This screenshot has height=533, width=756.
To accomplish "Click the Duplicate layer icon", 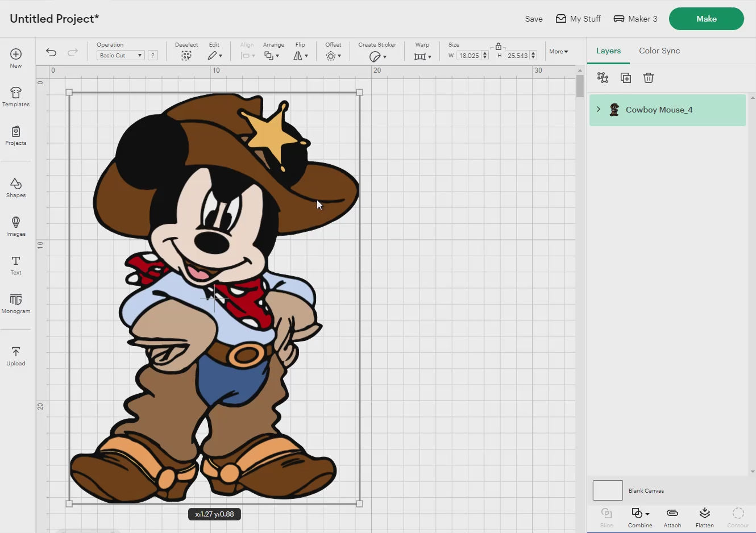I will 625,77.
